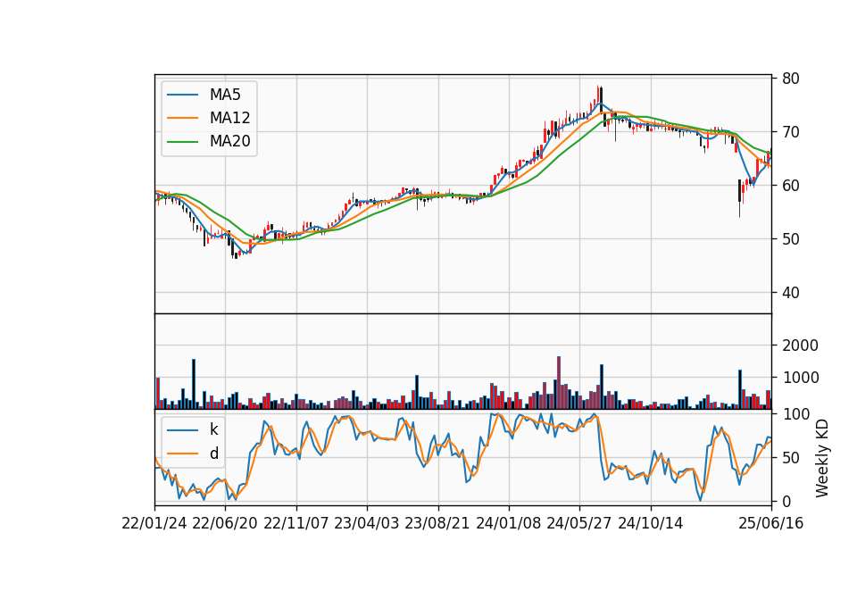
Task: Click the Weekly KD axis label
Action: coord(822,458)
